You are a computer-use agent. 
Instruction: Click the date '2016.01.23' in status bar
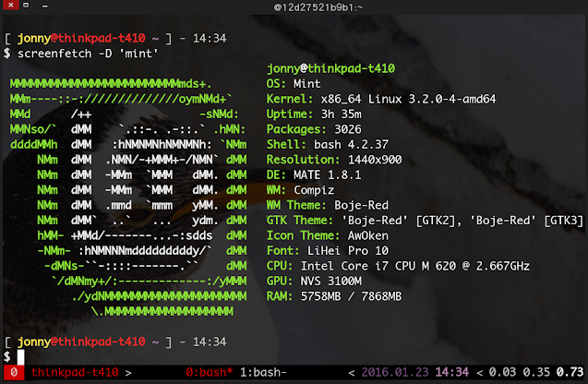pyautogui.click(x=395, y=372)
